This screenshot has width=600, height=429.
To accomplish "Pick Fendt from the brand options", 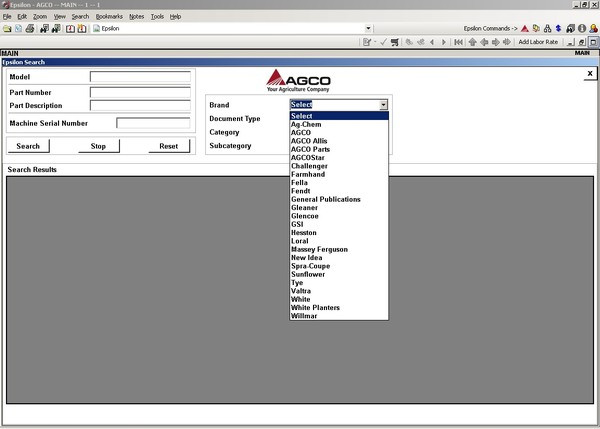I will pyautogui.click(x=301, y=191).
